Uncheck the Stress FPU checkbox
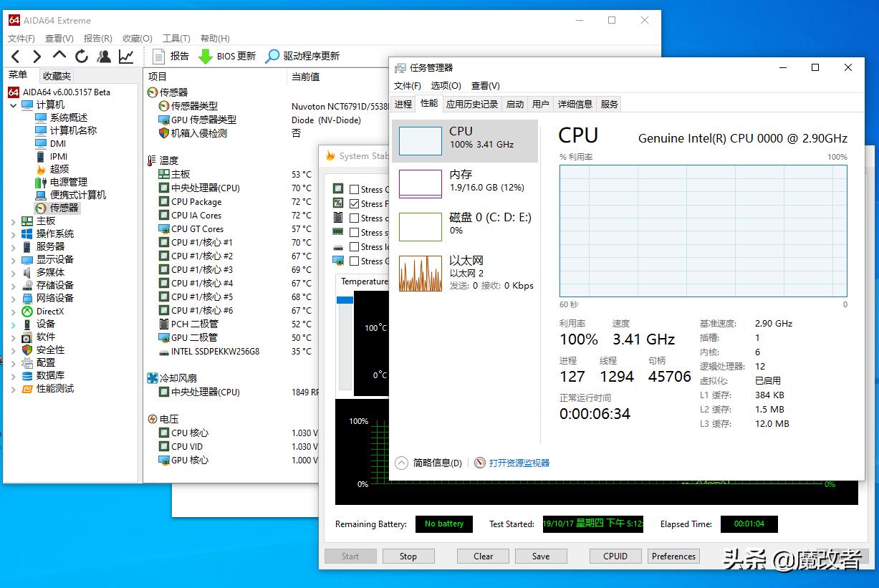879x588 pixels. click(x=354, y=203)
